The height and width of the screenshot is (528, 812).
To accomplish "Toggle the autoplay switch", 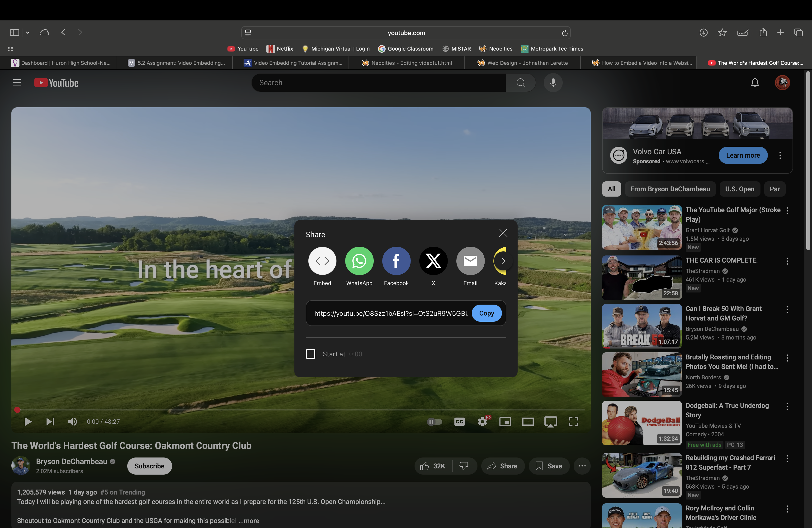I will pos(434,422).
